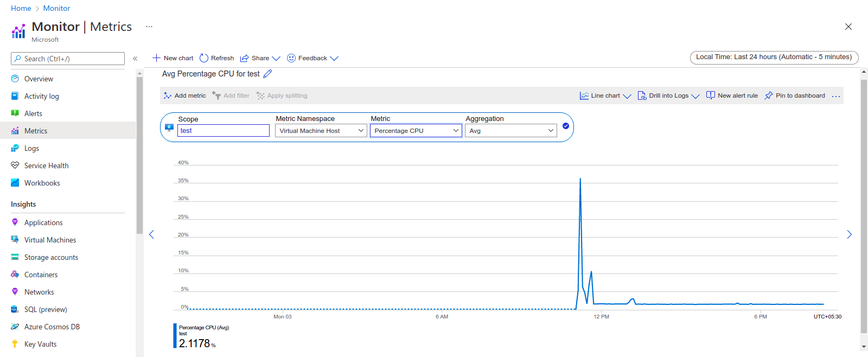Click the Alerts icon in sidebar
The image size is (868, 357).
click(x=15, y=113)
